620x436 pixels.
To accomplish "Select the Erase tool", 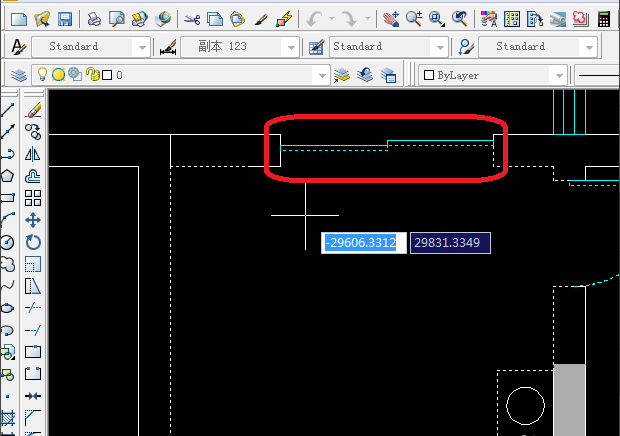I will coord(33,109).
